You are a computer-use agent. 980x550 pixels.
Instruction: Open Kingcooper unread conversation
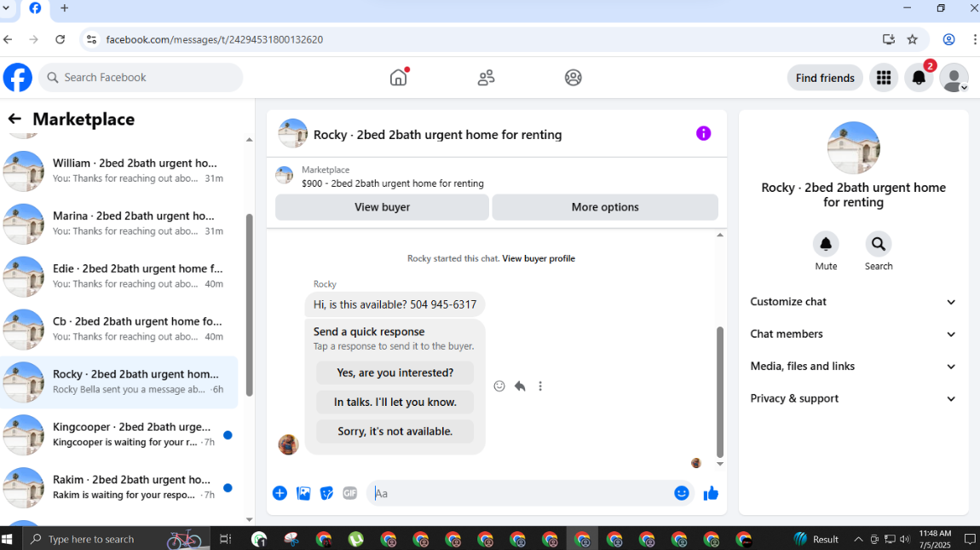click(x=118, y=435)
